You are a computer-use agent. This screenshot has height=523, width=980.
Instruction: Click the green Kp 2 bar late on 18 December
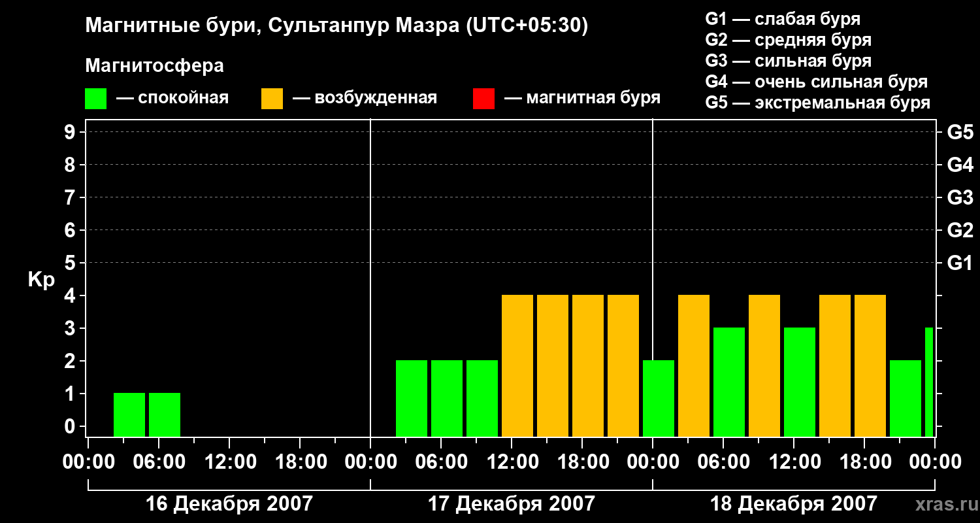tap(906, 398)
